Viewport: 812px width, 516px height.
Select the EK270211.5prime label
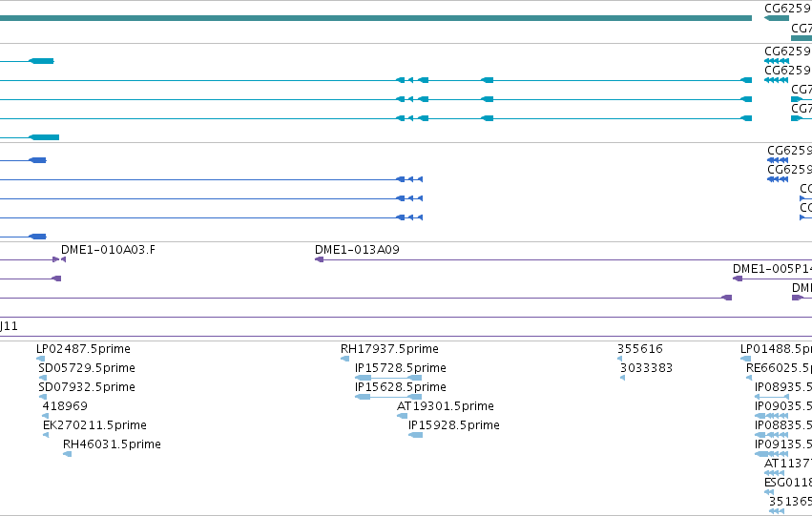pyautogui.click(x=94, y=425)
